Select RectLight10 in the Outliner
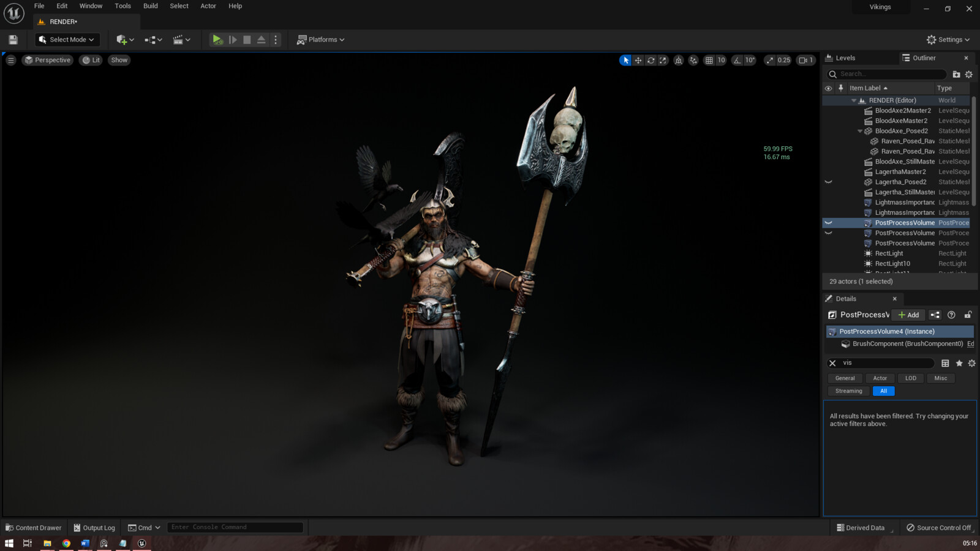 click(892, 264)
